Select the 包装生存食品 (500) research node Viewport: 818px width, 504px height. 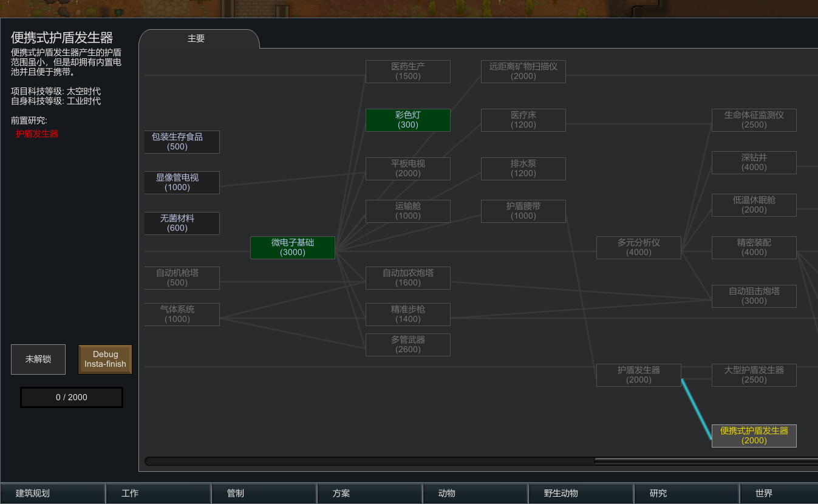(x=181, y=141)
